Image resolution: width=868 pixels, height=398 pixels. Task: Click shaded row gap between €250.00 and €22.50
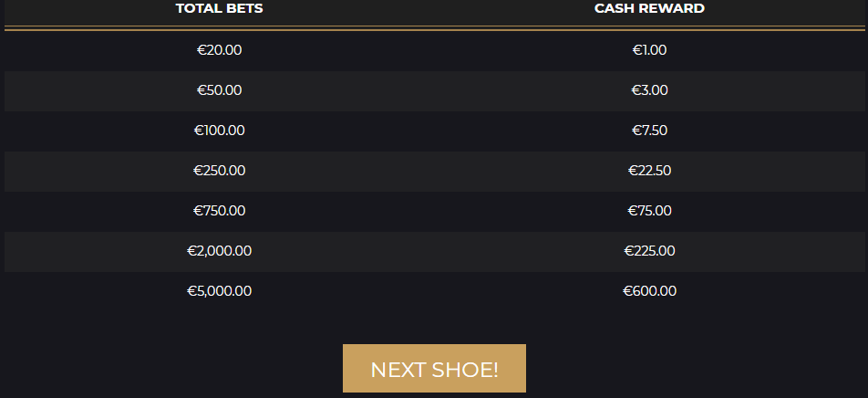(x=434, y=171)
